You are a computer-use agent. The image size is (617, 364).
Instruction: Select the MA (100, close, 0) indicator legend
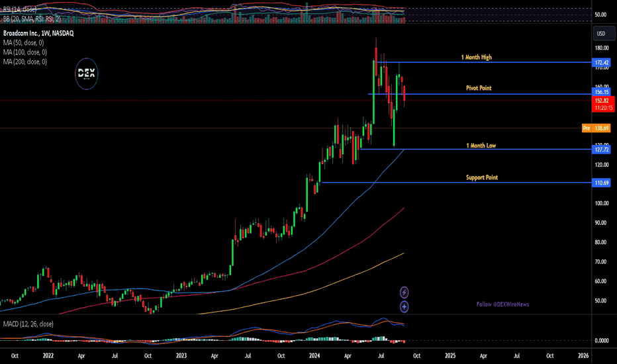tap(25, 52)
